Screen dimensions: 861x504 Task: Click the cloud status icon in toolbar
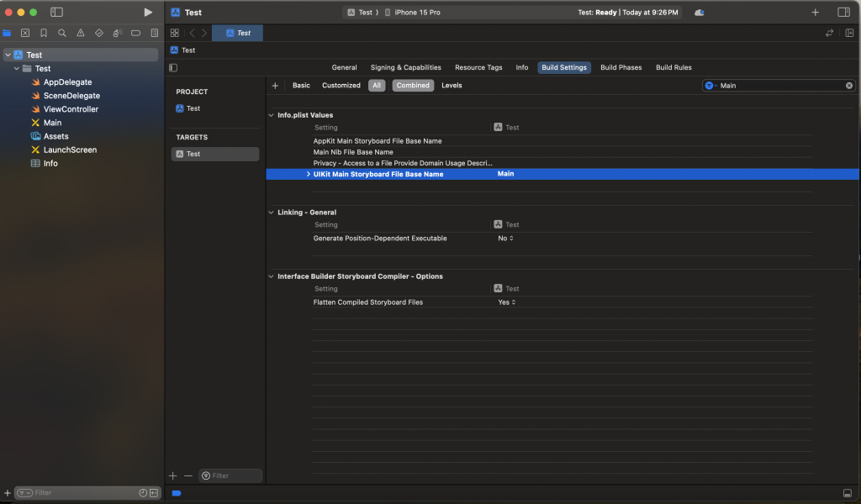pyautogui.click(x=699, y=12)
